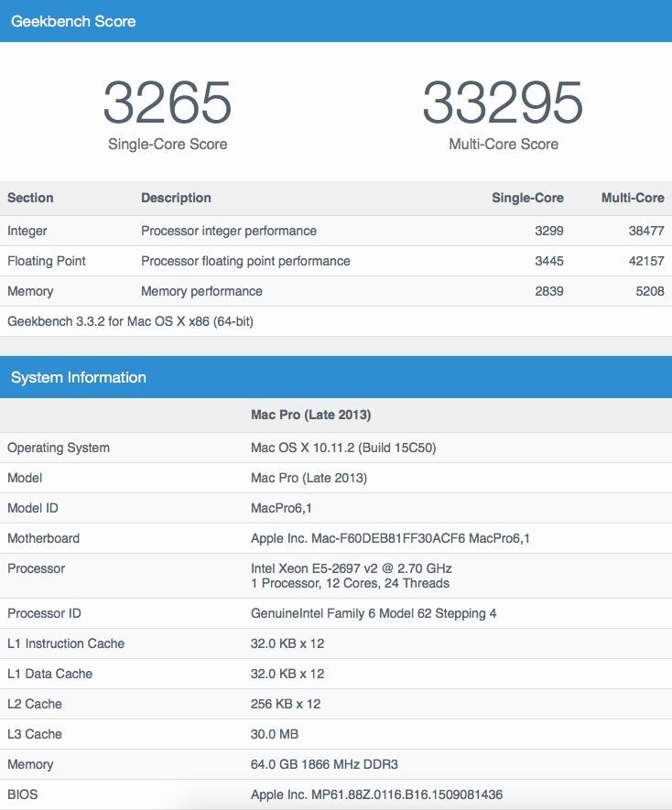
Task: Select the 30.0 MB L3 cache value
Action: [275, 734]
